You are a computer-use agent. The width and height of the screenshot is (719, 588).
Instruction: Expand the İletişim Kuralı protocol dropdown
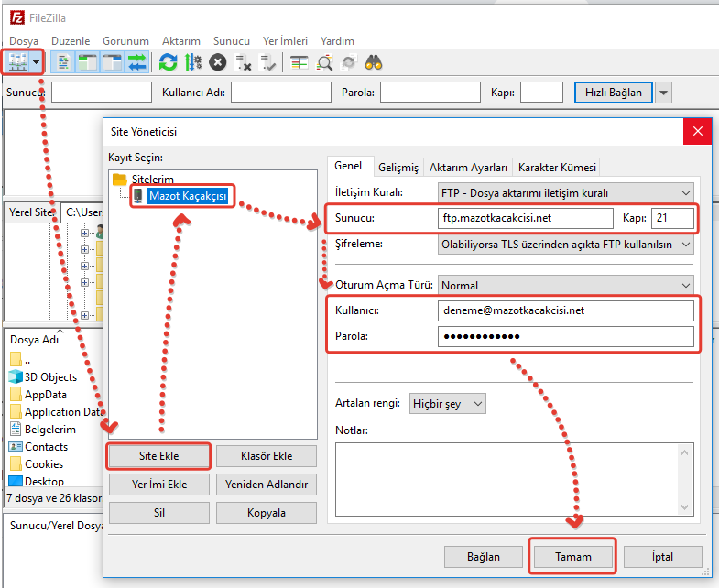point(565,193)
